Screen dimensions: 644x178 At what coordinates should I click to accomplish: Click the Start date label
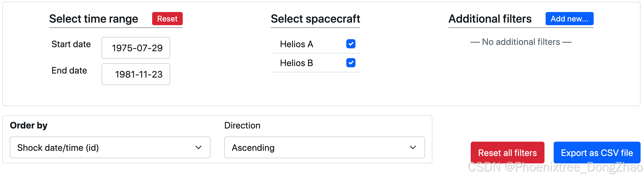click(x=71, y=44)
